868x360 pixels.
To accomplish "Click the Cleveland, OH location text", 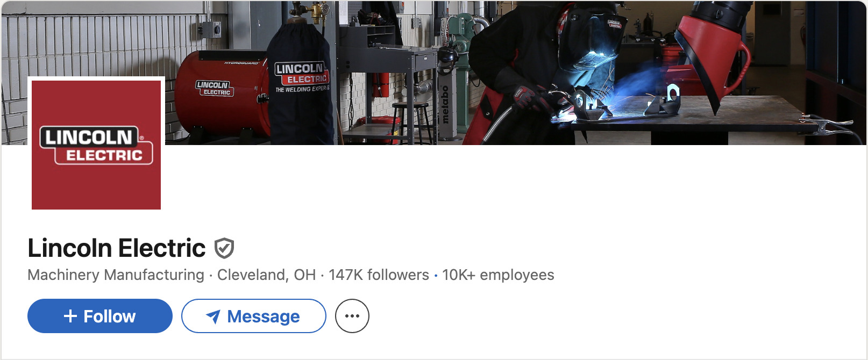I will click(266, 275).
